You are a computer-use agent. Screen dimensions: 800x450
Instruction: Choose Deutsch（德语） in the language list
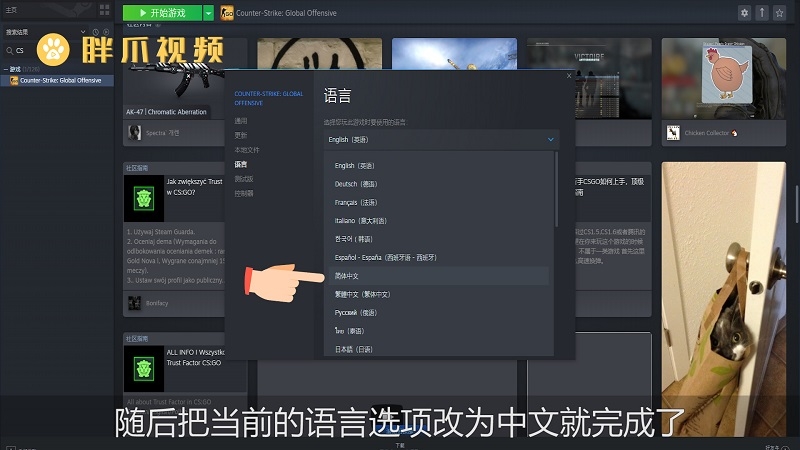pos(439,184)
